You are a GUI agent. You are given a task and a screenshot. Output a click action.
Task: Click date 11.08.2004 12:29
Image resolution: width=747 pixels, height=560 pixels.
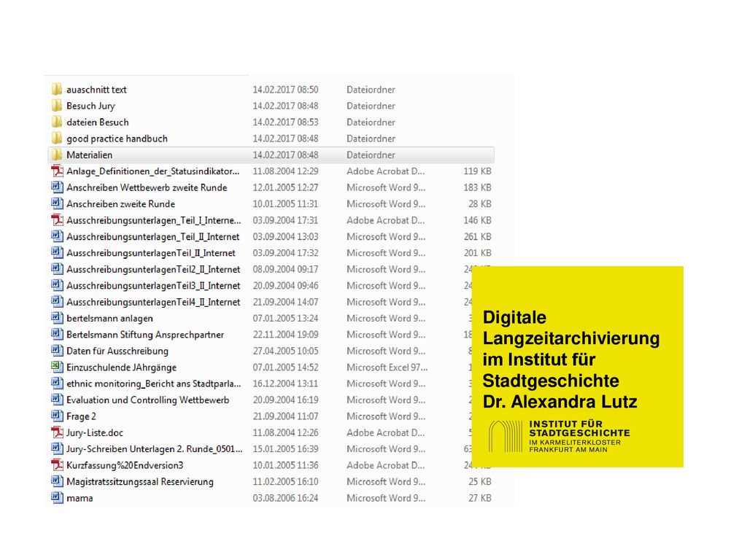[285, 171]
